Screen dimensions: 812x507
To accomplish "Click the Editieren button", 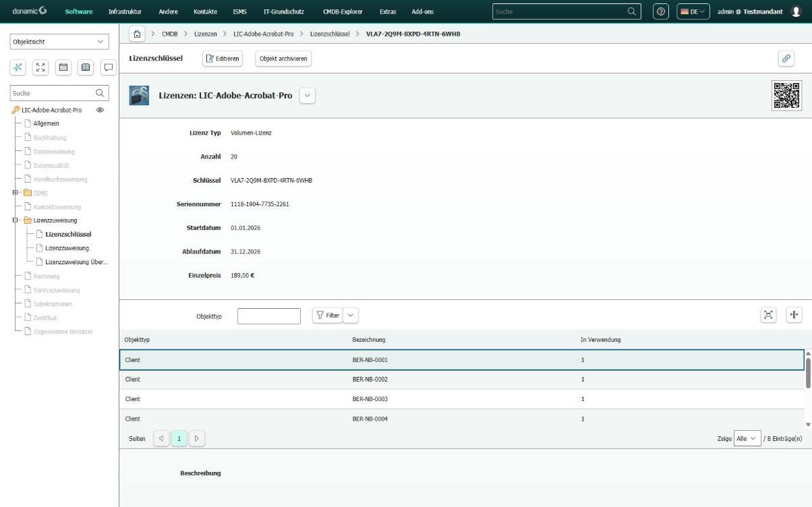I will (223, 59).
